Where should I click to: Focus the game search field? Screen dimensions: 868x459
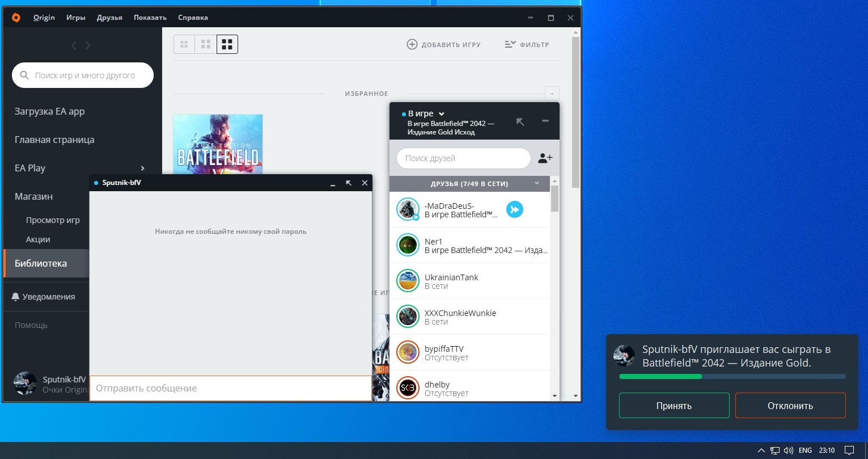[83, 75]
